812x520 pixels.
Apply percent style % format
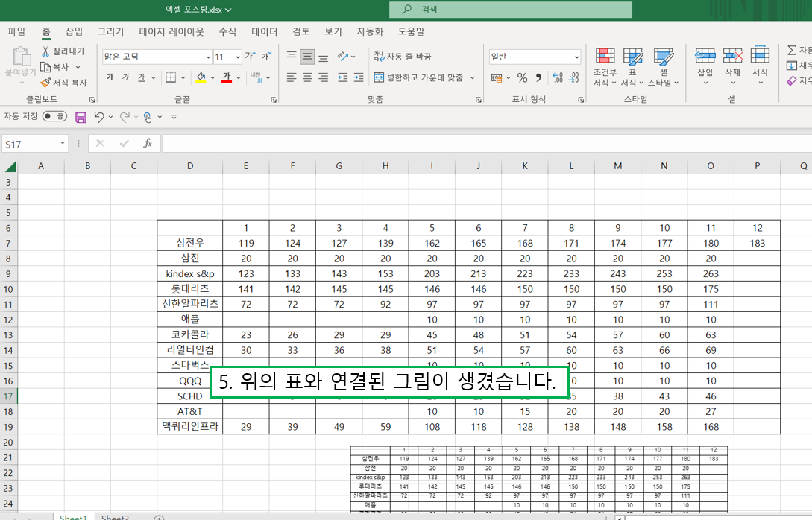click(x=522, y=77)
